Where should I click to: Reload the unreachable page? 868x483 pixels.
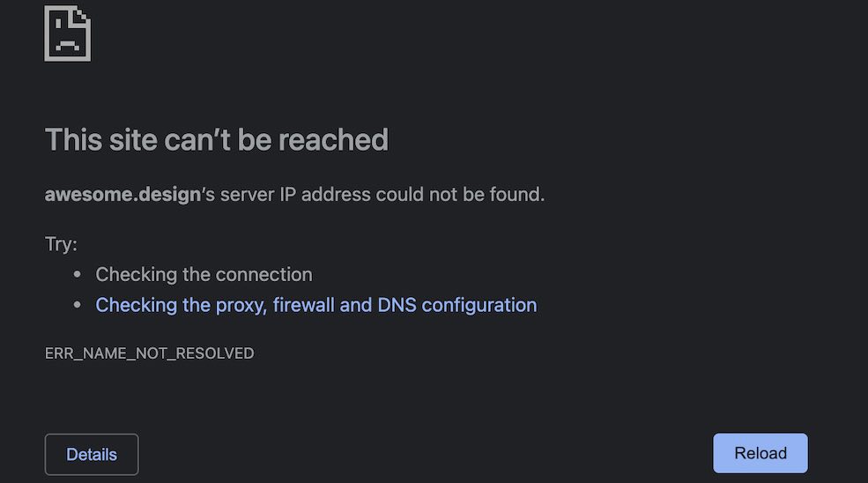click(760, 453)
